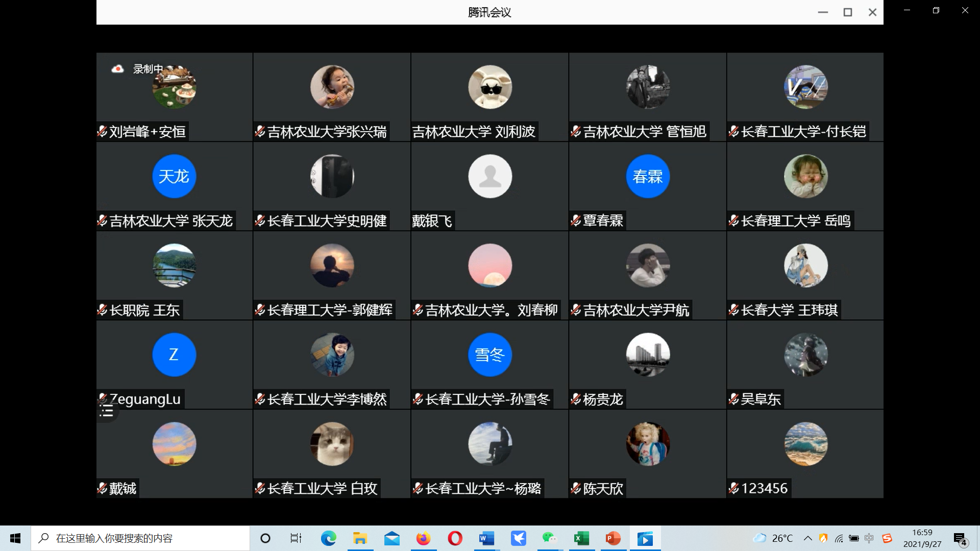Open Windows notification center icon
Screen dimensions: 980x551
click(x=960, y=538)
